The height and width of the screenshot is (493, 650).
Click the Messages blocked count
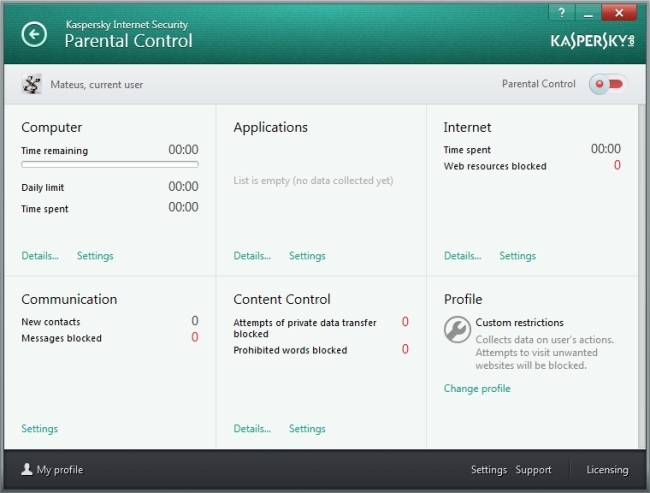(x=195, y=337)
